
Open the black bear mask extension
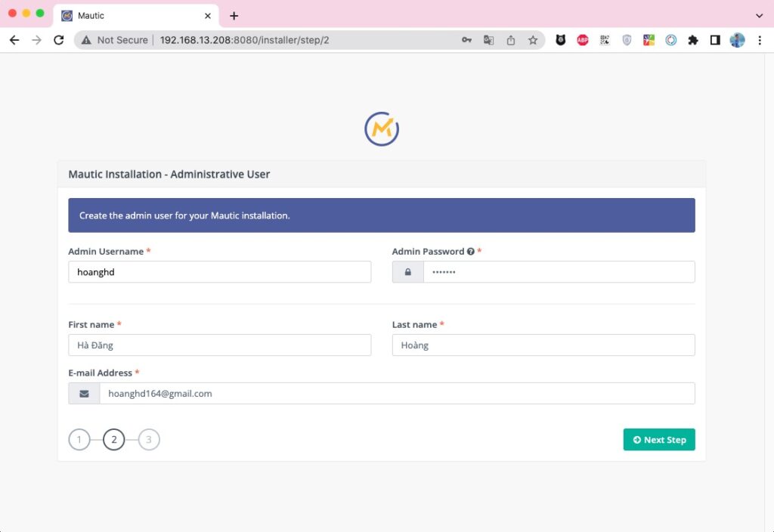click(560, 40)
